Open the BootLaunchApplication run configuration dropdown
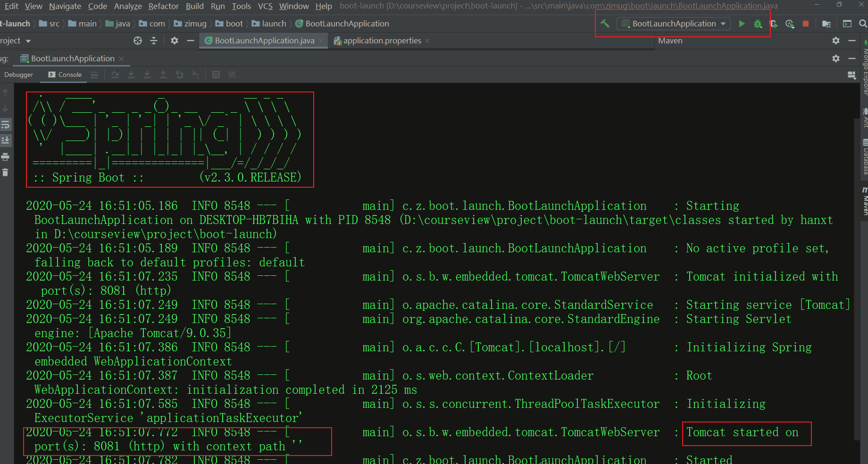This screenshot has height=464, width=868. (674, 24)
